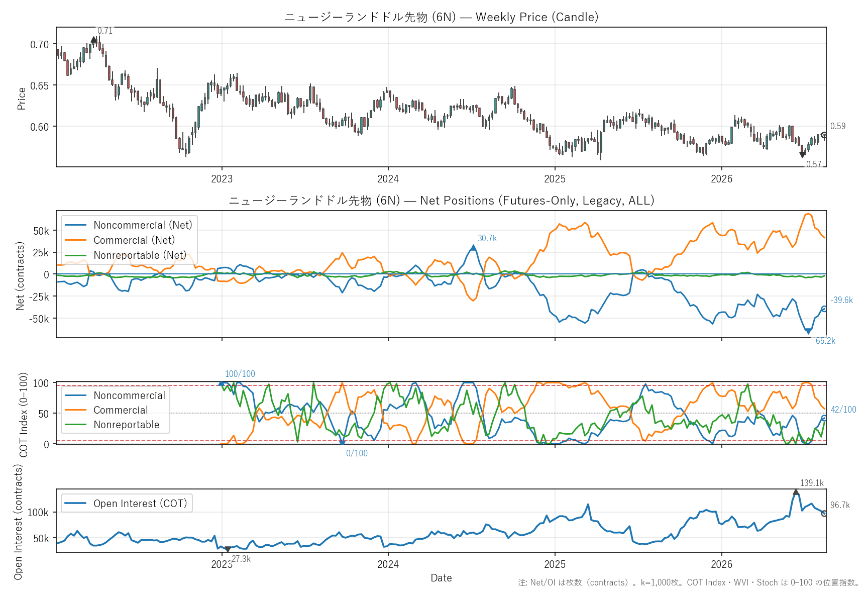Click the 2025 label under the price chart
Viewport: 868px width, 593px height.
click(555, 179)
